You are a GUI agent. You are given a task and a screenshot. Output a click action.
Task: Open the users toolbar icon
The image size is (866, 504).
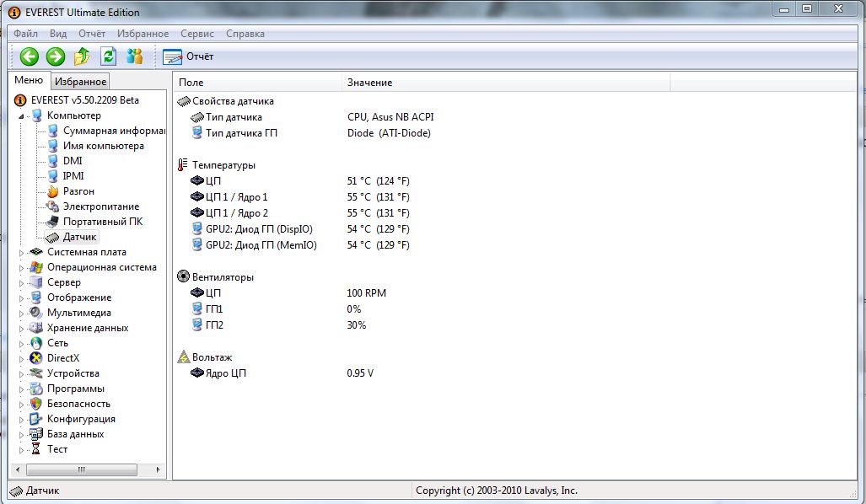134,56
